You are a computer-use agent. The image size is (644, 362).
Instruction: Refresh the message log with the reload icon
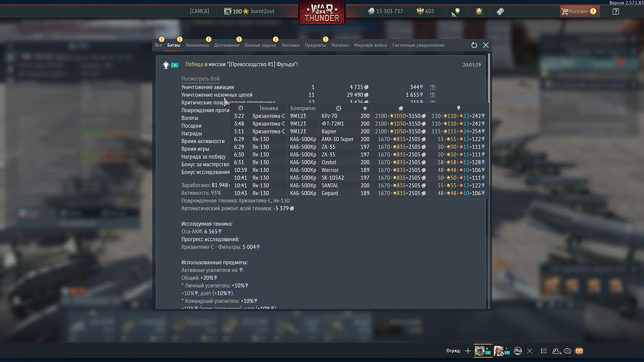474,45
